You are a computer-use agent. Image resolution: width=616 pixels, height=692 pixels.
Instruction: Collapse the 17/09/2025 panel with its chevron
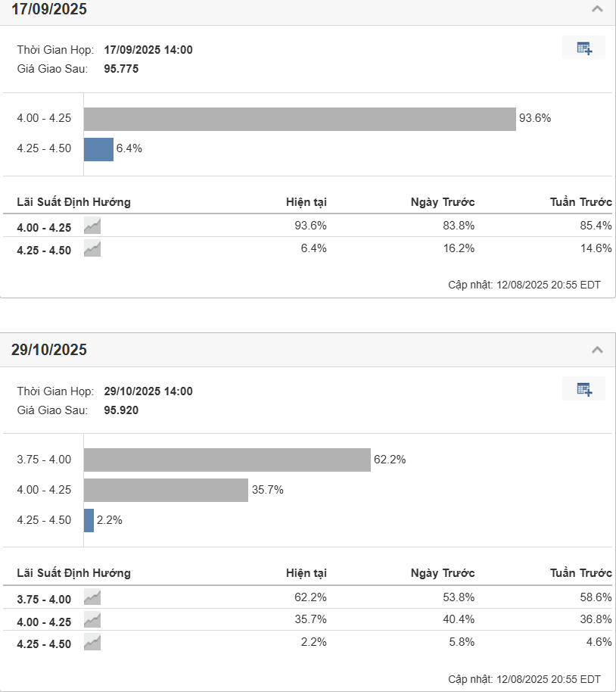tap(597, 9)
